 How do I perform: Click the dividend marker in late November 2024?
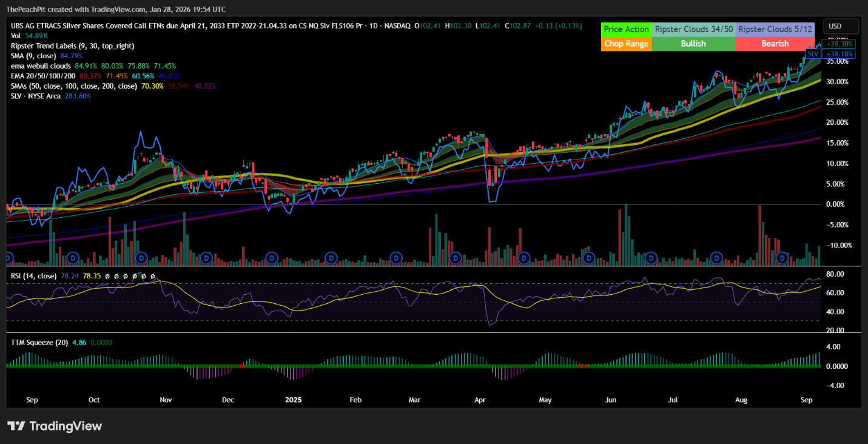206,258
